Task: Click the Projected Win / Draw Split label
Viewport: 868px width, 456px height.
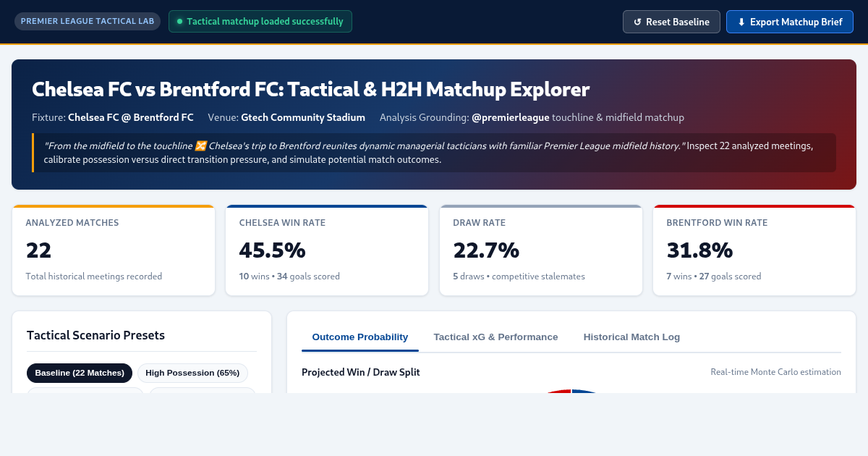Action: 360,372
